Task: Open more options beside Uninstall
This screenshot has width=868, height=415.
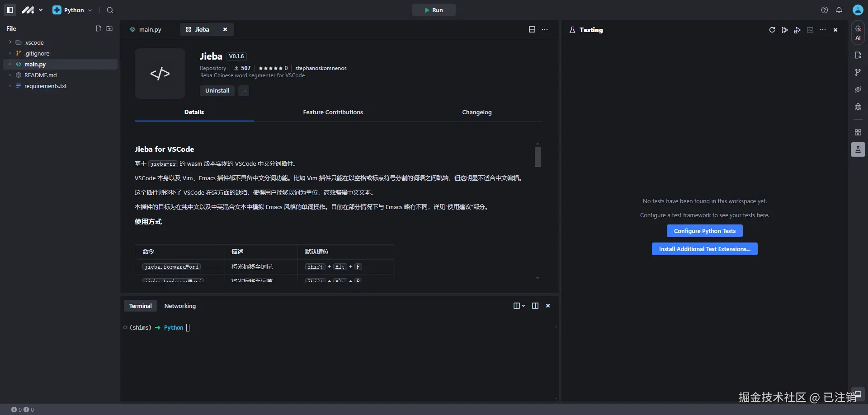Action: tap(244, 91)
